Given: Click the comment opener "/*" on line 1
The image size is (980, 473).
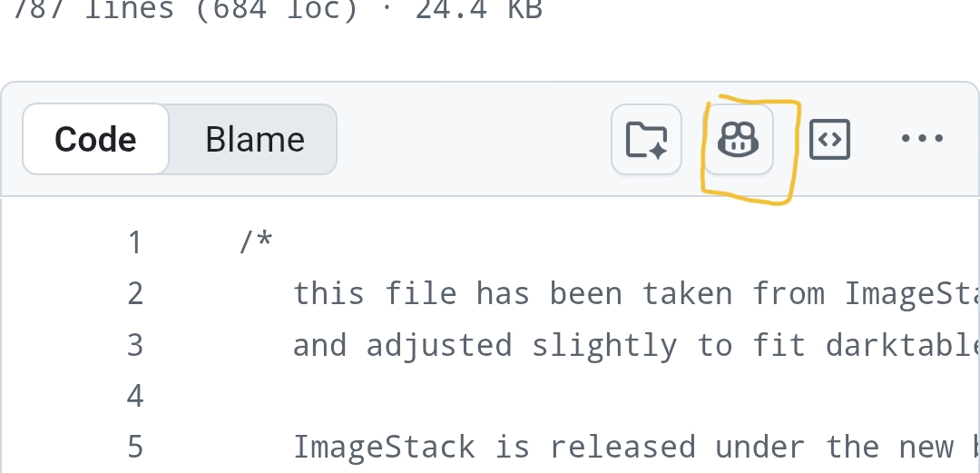Looking at the screenshot, I should click(257, 243).
